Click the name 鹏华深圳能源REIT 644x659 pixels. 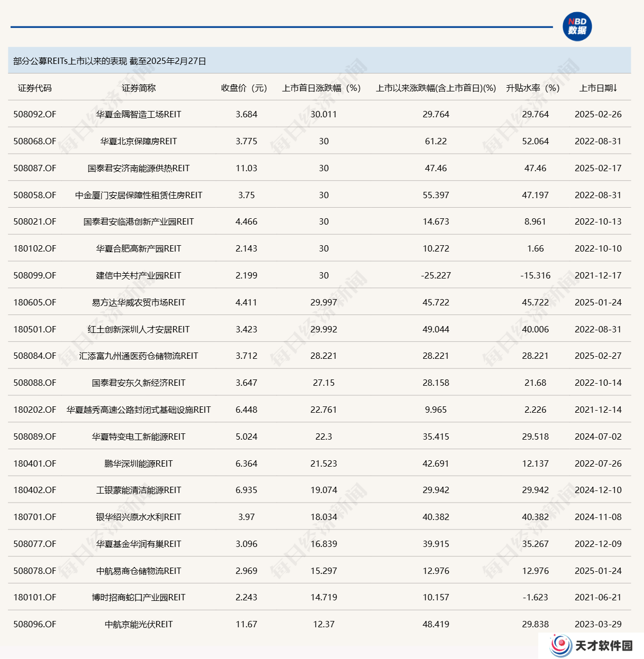click(139, 464)
